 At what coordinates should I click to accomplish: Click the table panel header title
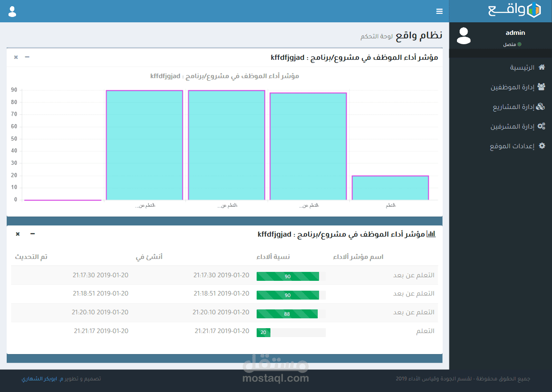pos(342,234)
